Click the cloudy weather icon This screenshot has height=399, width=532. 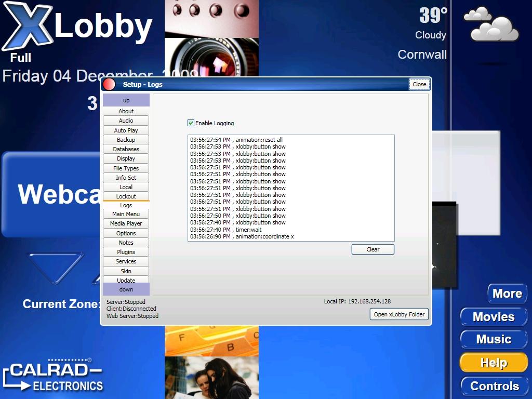(x=491, y=24)
